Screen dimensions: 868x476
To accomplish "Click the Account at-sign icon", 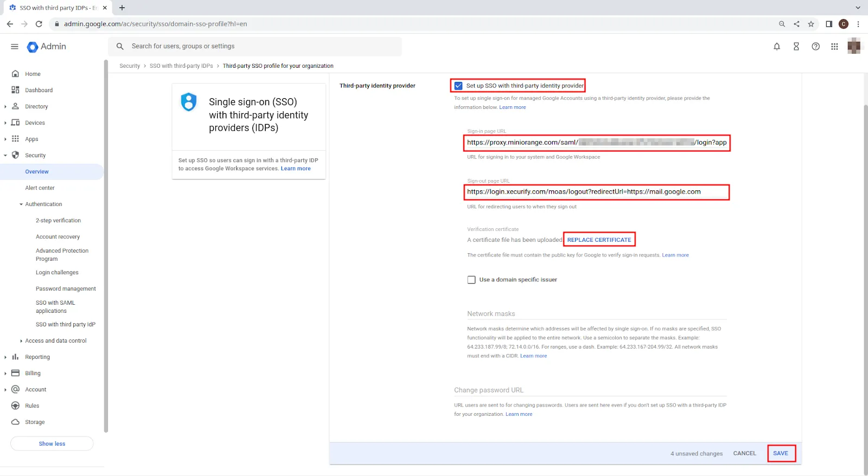I will tap(15, 389).
